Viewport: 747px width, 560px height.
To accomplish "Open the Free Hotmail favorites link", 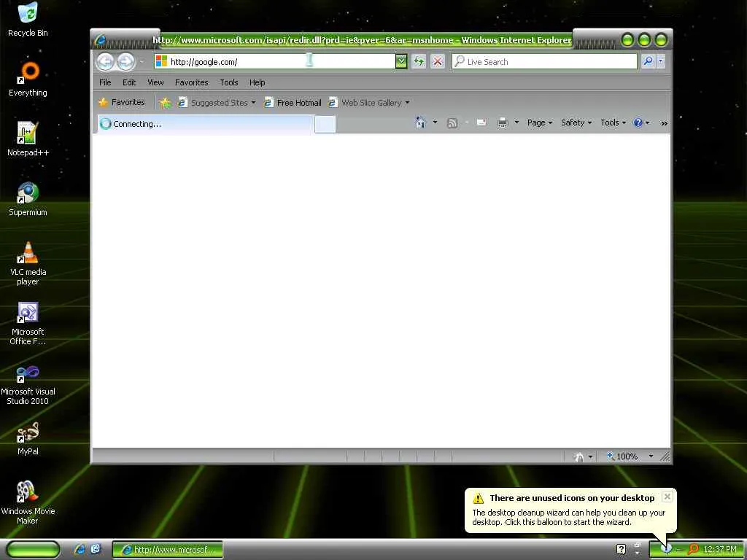I will [293, 102].
